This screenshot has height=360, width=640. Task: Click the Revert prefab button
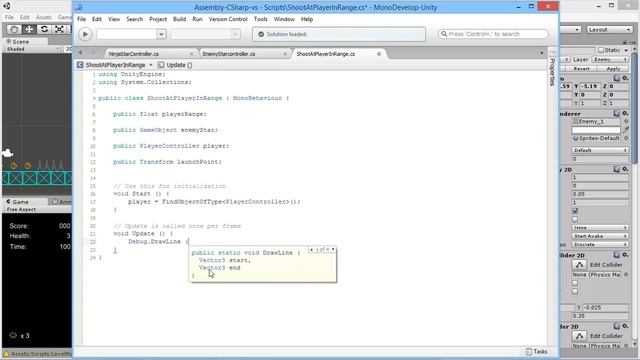(581, 69)
